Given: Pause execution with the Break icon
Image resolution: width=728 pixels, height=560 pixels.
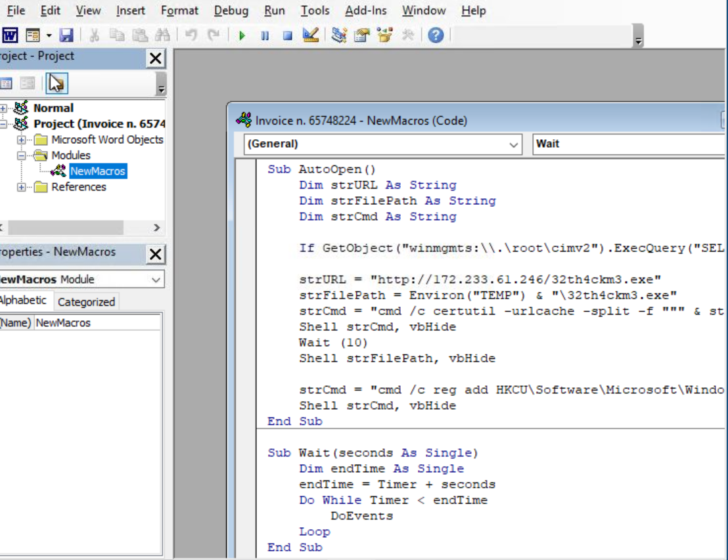Looking at the screenshot, I should 265,35.
